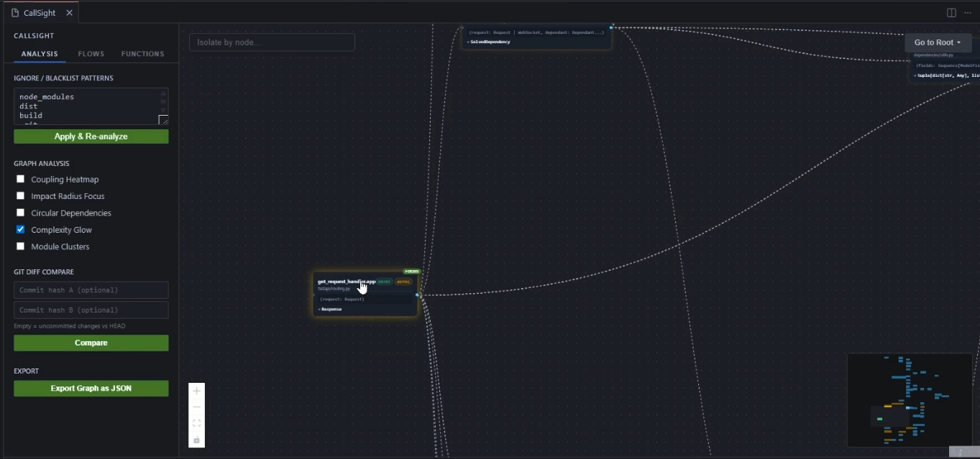Screen dimensions: 980x459
Task: Switch to the Functions tab
Action: (x=142, y=54)
